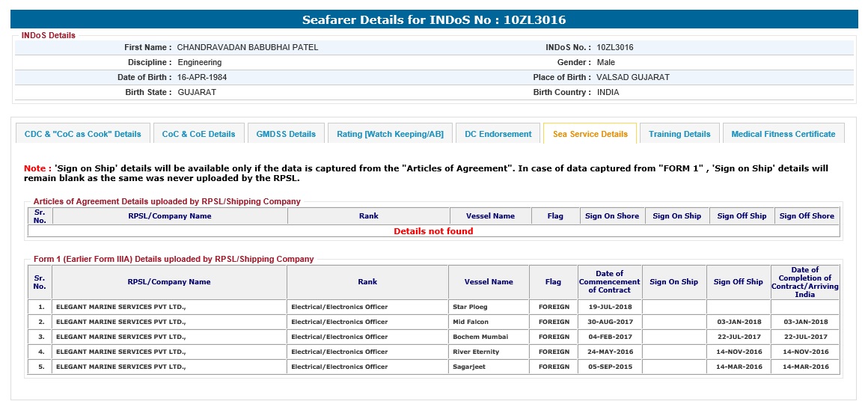Select Rating [Watch Keeping/AB] tab
The width and height of the screenshot is (868, 416).
point(390,134)
